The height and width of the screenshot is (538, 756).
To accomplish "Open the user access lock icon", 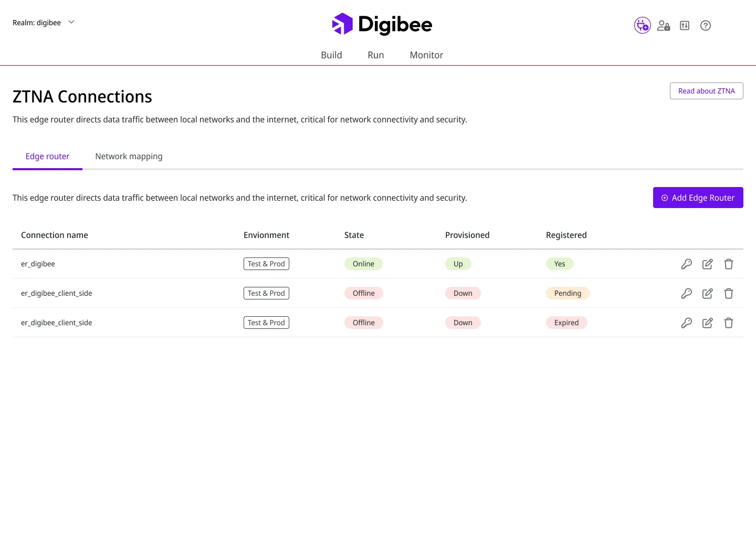I will (x=664, y=25).
